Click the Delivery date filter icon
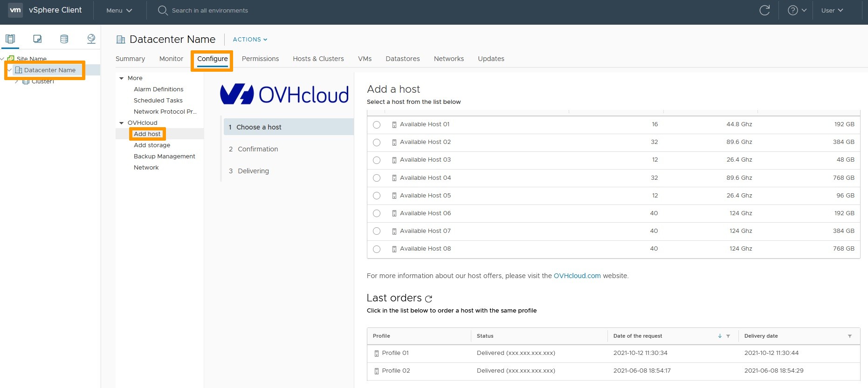This screenshot has height=388, width=868. (850, 336)
